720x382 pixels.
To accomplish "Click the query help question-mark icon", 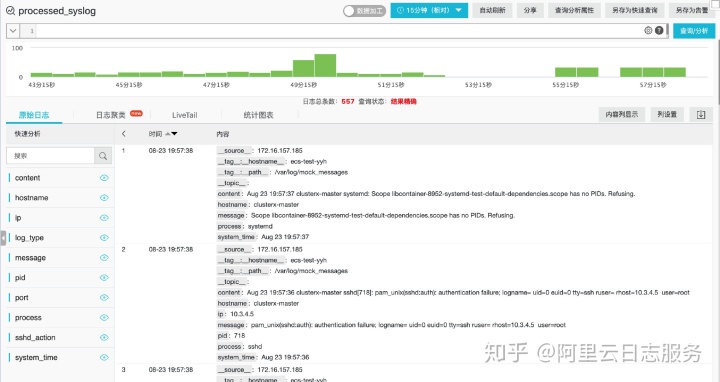I will pos(659,30).
